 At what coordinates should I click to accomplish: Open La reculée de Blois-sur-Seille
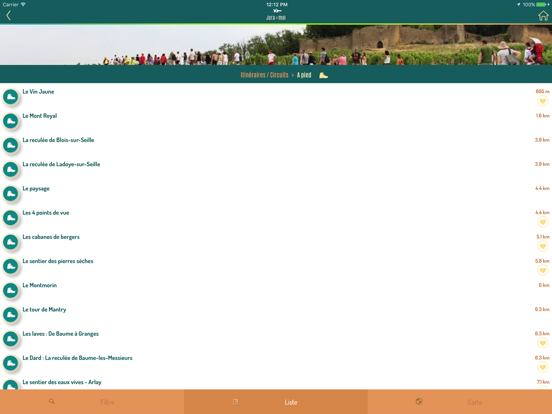pos(276,145)
